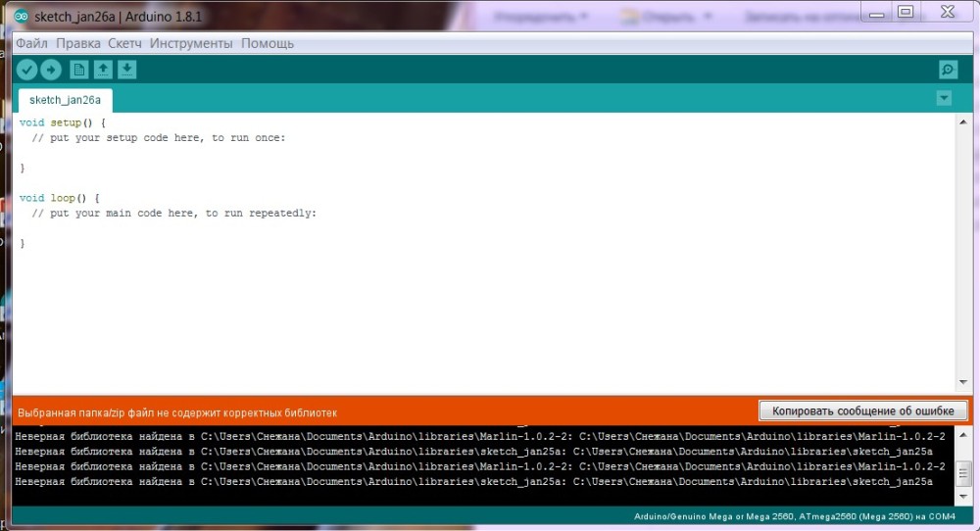Image resolution: width=980 pixels, height=531 pixels.
Task: Click comment 'put your setup code here'
Action: pyautogui.click(x=159, y=137)
